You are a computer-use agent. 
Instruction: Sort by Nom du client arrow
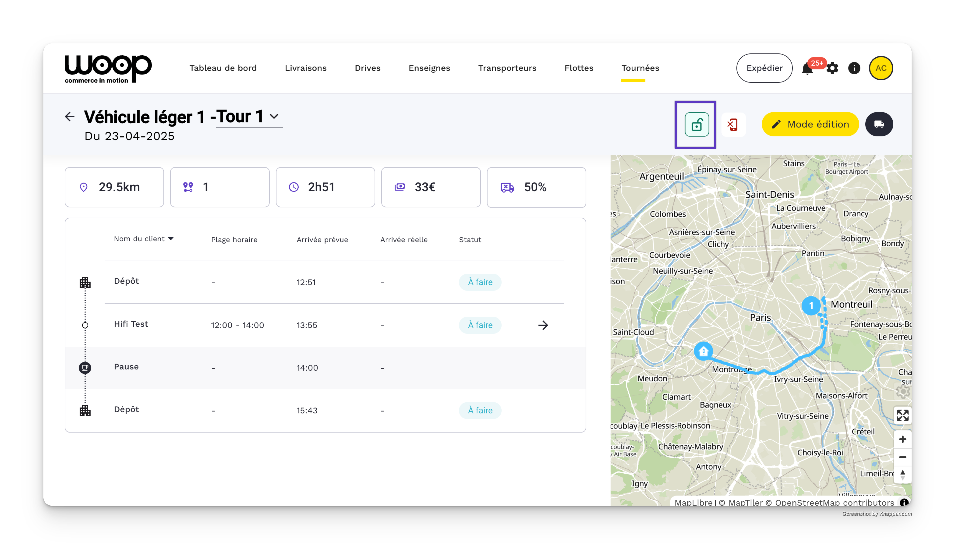pyautogui.click(x=171, y=239)
